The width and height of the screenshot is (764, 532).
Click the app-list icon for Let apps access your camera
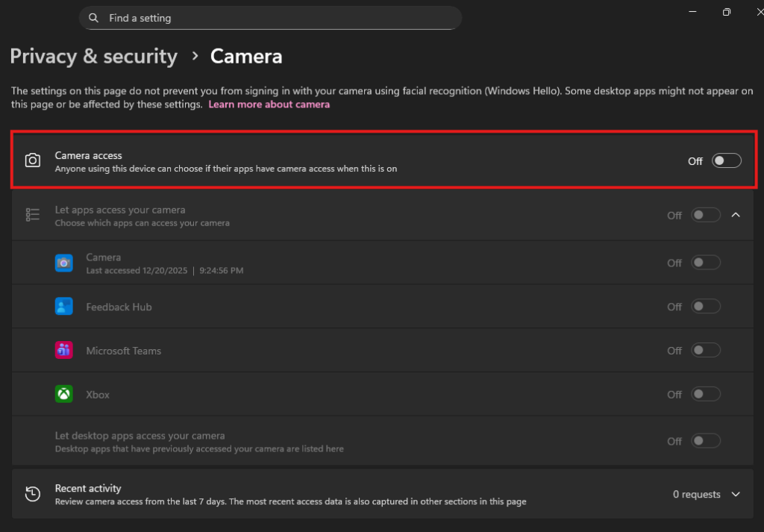coord(32,215)
